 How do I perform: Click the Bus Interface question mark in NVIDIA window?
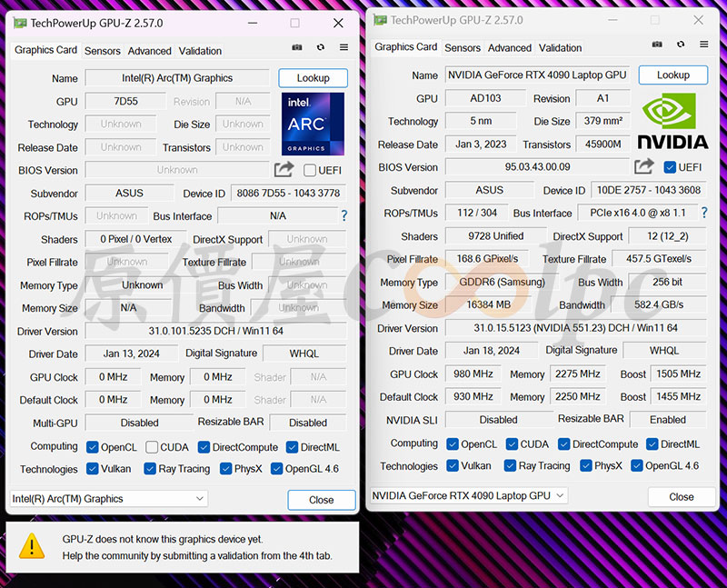(x=704, y=213)
